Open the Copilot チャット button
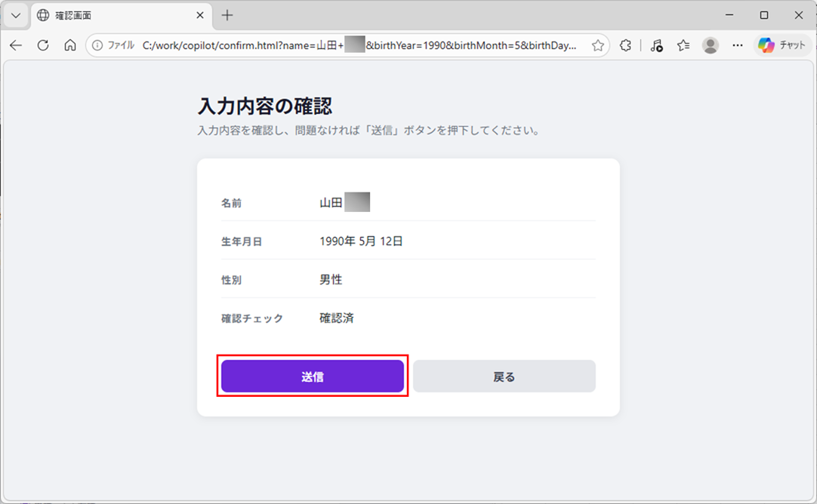The width and height of the screenshot is (817, 504). pos(782,45)
